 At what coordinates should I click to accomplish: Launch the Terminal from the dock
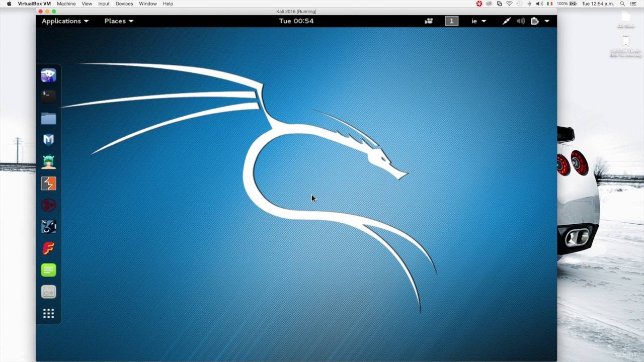click(48, 96)
